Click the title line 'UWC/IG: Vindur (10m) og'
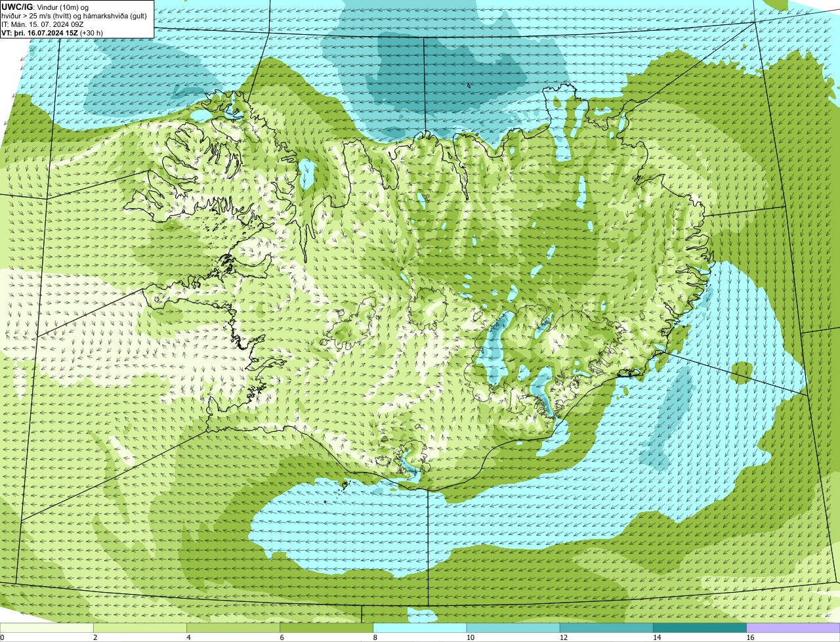The height and width of the screenshot is (642, 840). pos(45,7)
